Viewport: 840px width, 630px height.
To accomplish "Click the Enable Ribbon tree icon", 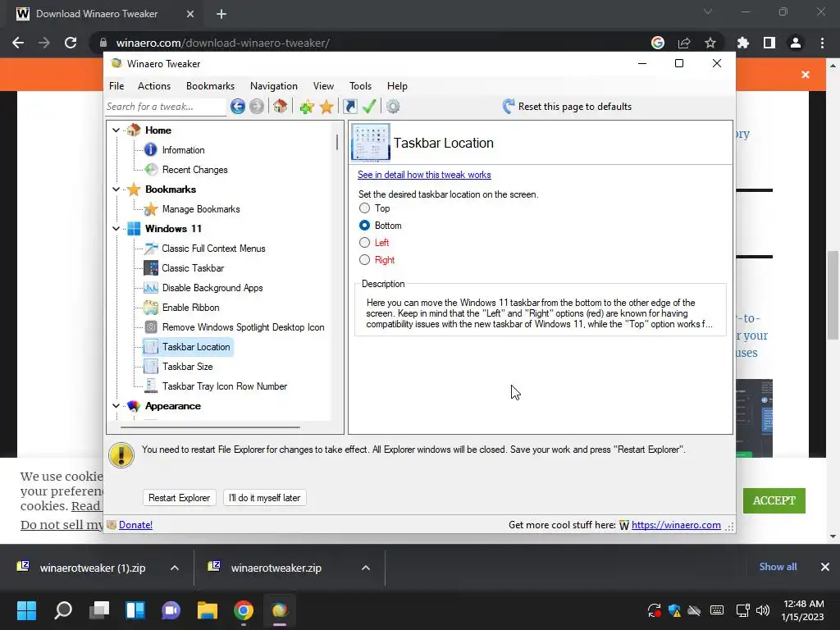I will [151, 308].
